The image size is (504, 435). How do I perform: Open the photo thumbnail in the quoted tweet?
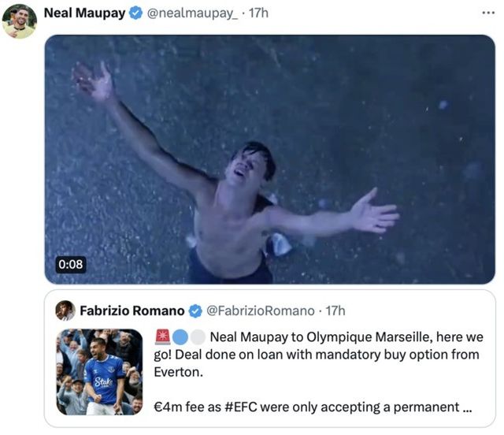[99, 372]
